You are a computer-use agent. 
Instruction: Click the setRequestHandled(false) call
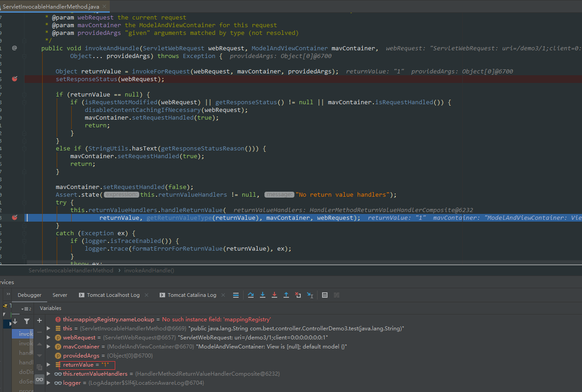[148, 187]
